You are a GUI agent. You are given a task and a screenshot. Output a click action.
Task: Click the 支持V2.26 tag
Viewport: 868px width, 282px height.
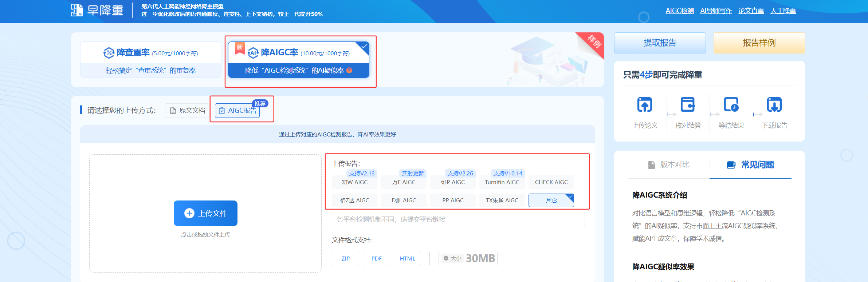click(x=460, y=174)
